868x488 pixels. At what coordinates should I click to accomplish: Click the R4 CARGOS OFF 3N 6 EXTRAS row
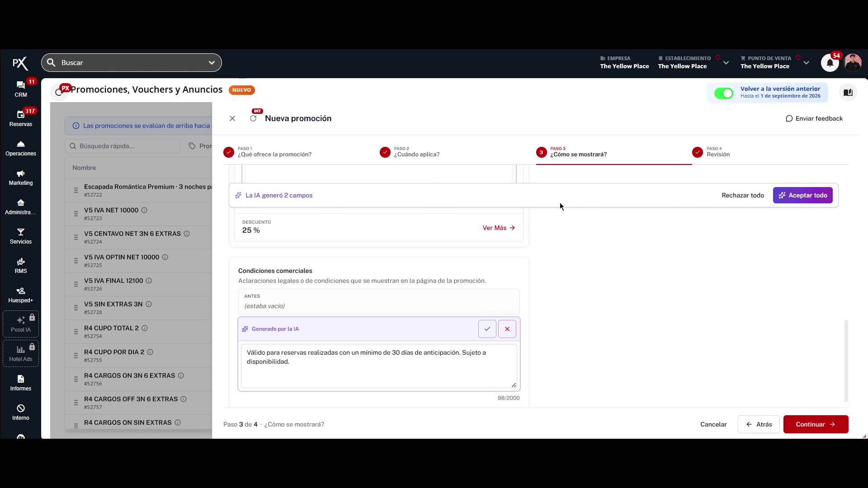(x=138, y=403)
